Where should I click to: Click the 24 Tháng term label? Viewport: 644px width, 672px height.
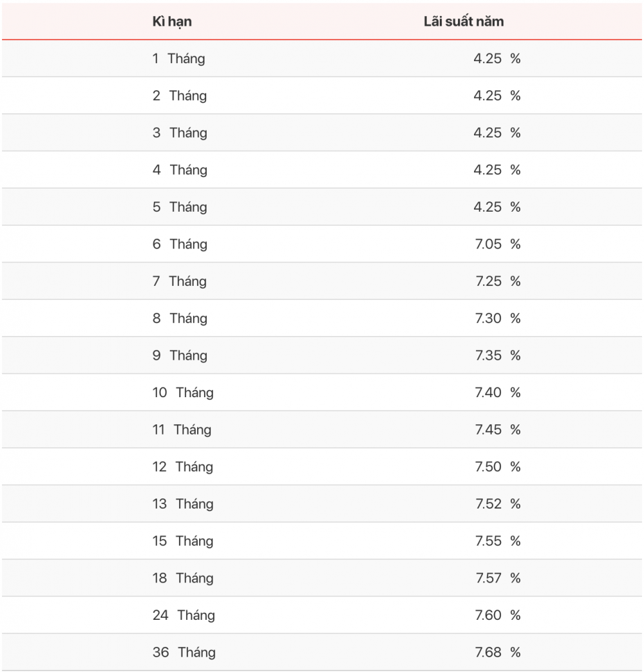[184, 615]
